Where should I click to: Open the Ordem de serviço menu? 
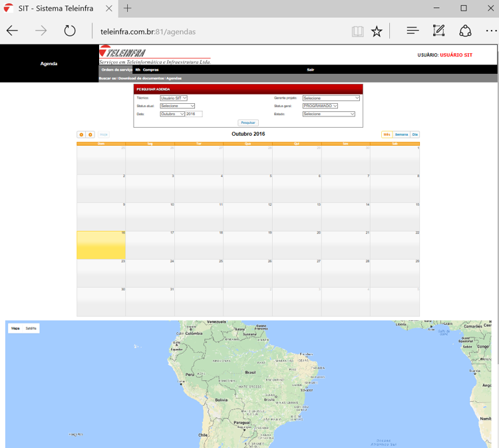pyautogui.click(x=116, y=70)
